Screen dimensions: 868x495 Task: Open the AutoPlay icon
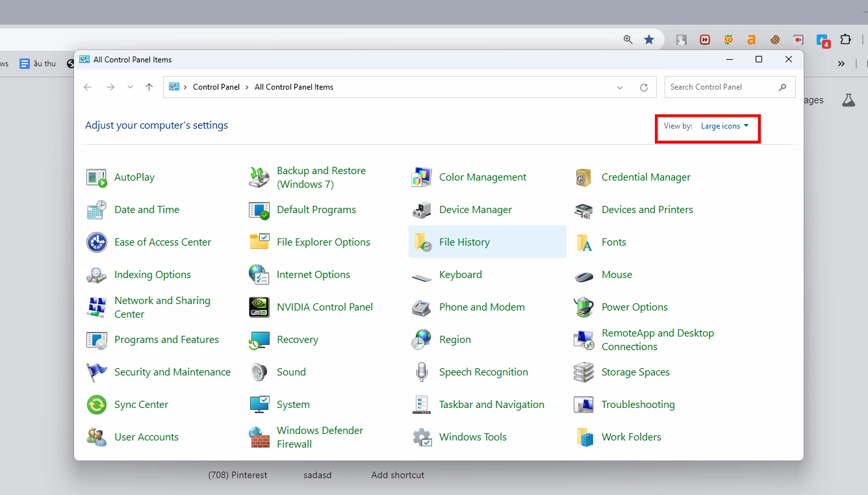point(97,177)
